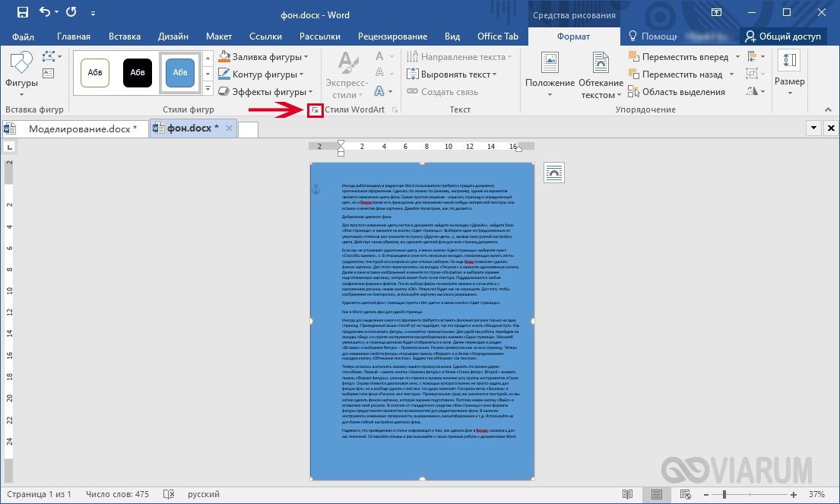
Task: Click Selection Pane (Область выделения)
Action: [x=677, y=92]
